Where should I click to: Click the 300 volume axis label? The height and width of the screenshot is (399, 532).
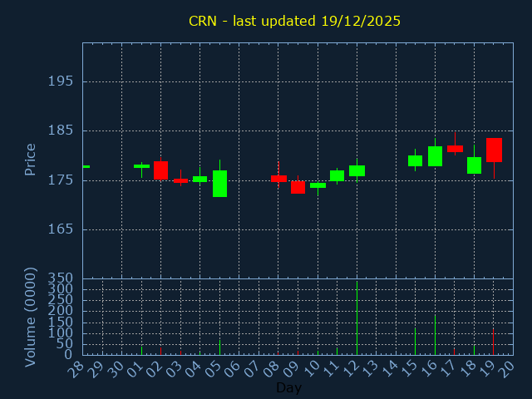click(x=61, y=289)
